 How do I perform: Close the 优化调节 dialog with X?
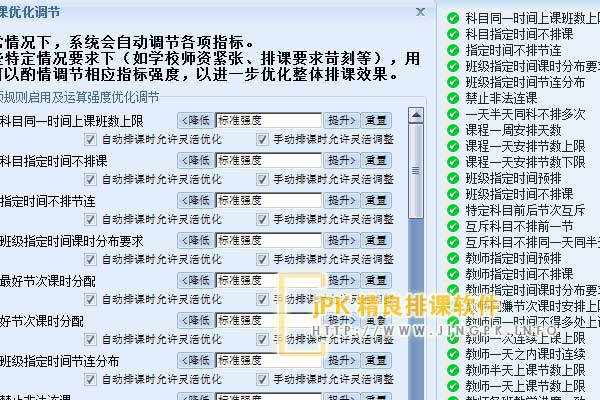click(420, 12)
